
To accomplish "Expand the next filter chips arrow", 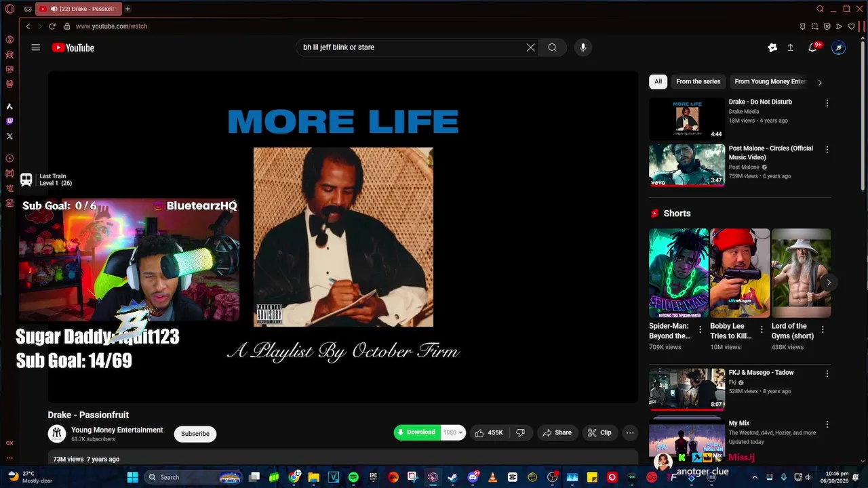I will [x=820, y=82].
